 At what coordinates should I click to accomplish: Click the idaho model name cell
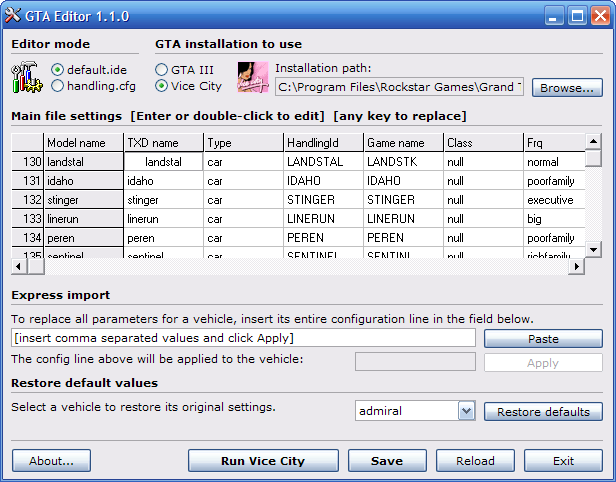[84, 181]
